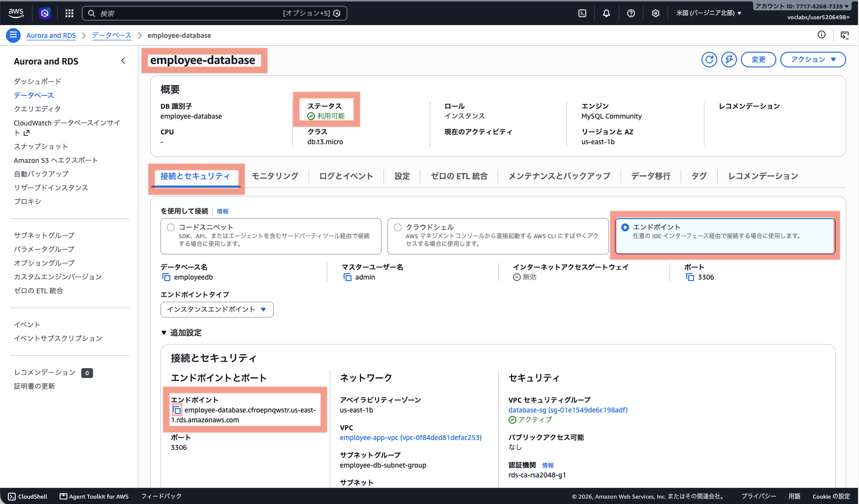The width and height of the screenshot is (859, 504).
Task: Open the AWS services grid menu
Action: (x=69, y=13)
